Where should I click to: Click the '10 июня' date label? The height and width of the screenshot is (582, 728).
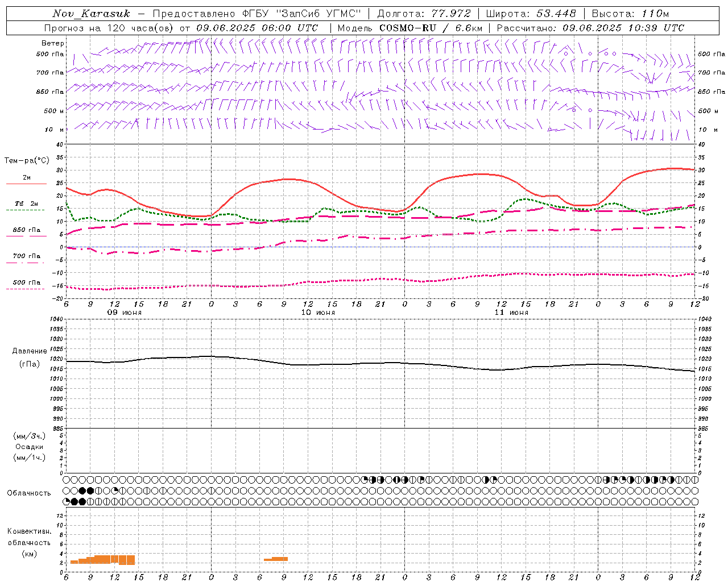tap(318, 313)
